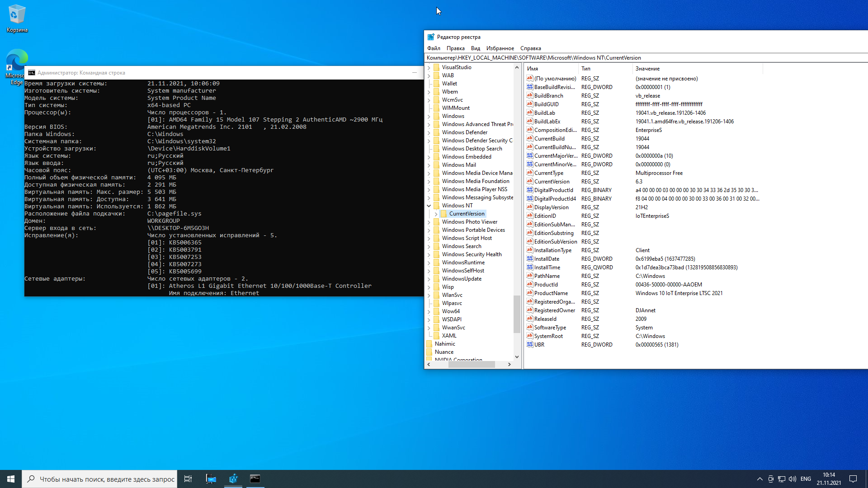This screenshot has width=868, height=488.
Task: Expand the Windows Defender tree node
Action: [429, 132]
